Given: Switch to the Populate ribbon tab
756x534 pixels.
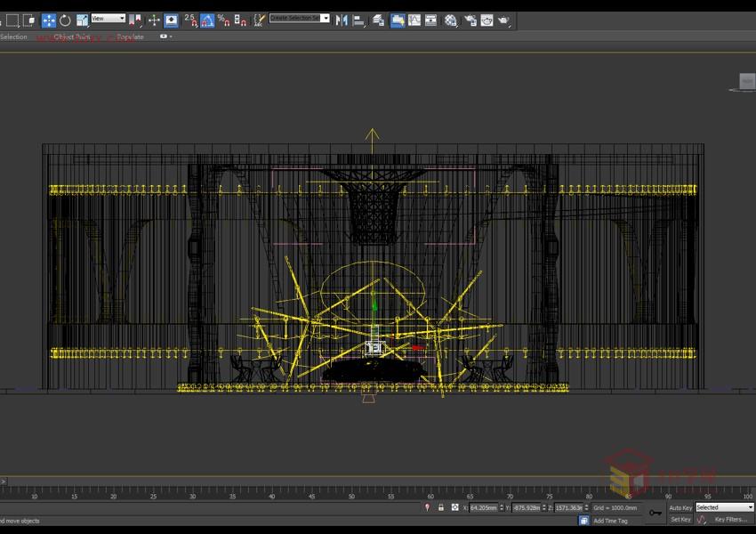Looking at the screenshot, I should pyautogui.click(x=130, y=37).
